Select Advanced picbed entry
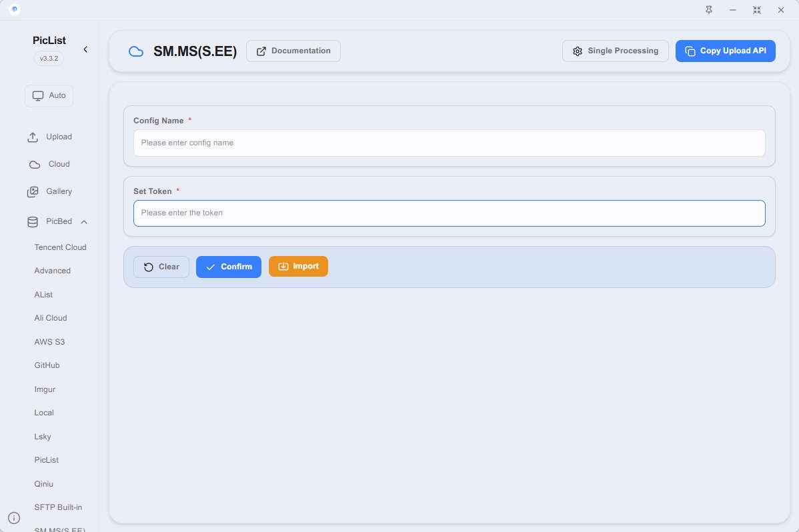The height and width of the screenshot is (532, 799). [x=53, y=271]
